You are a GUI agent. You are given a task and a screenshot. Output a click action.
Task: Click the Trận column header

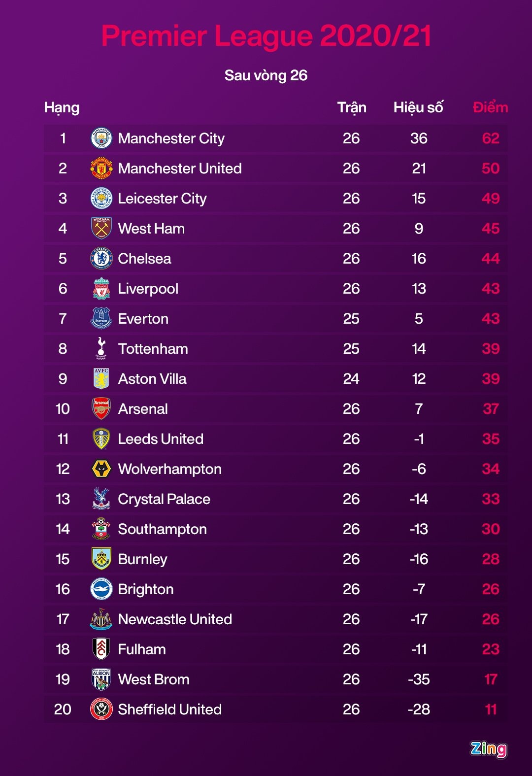pos(352,107)
